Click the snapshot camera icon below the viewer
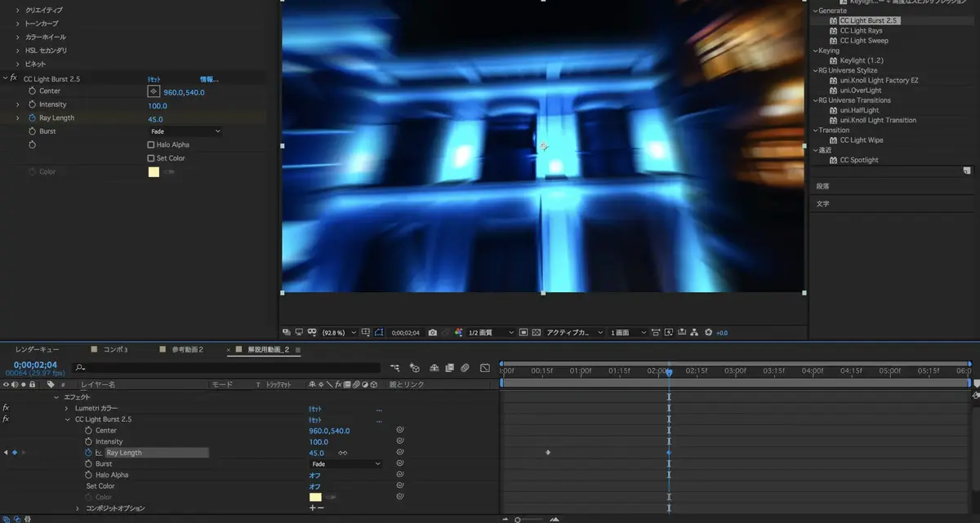 tap(432, 333)
